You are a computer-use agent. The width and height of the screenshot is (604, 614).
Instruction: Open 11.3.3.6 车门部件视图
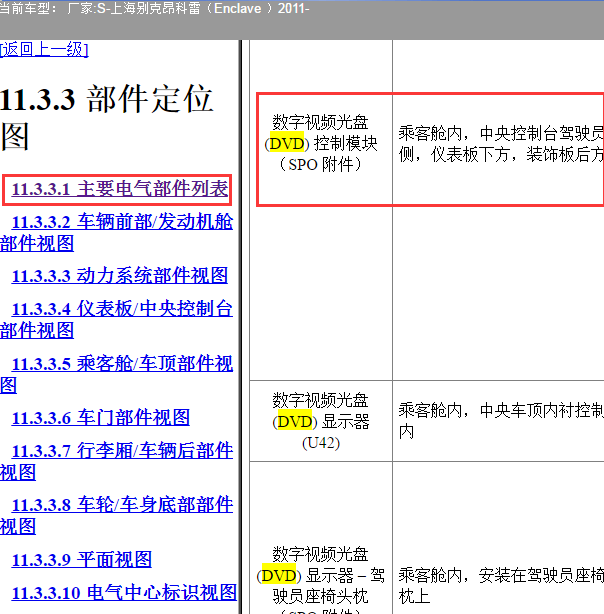101,418
